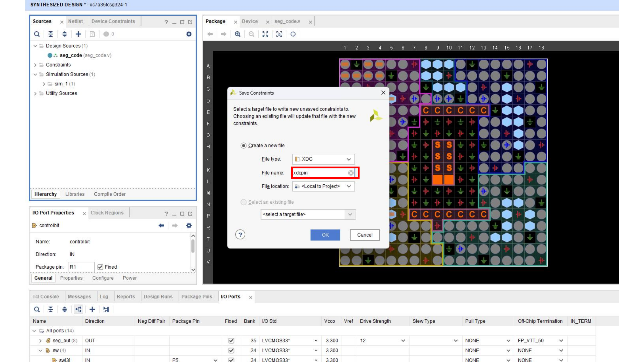The height and width of the screenshot is (362, 644).
Task: Toggle Fixed checkbox in seg_out row
Action: coord(231,341)
